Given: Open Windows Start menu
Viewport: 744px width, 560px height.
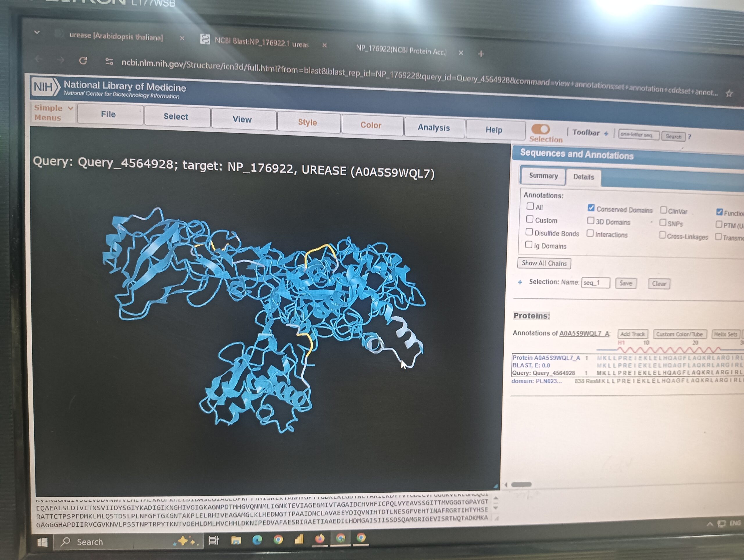Looking at the screenshot, I should click(x=42, y=542).
